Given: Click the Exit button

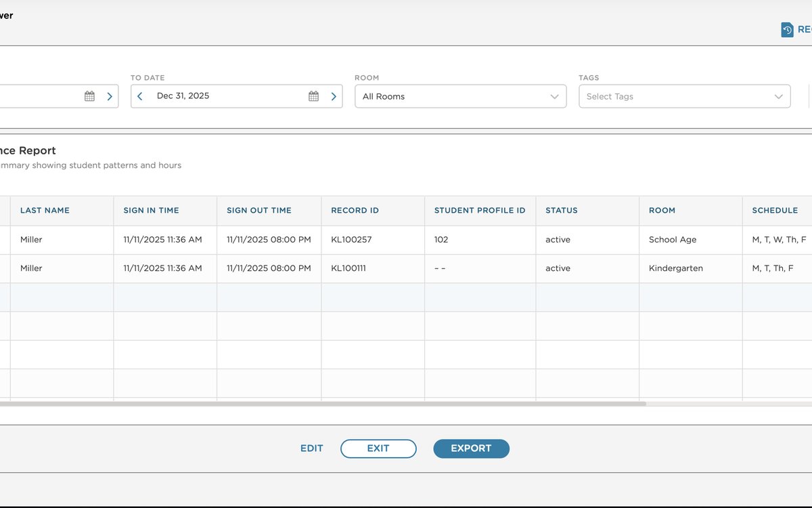Looking at the screenshot, I should pyautogui.click(x=378, y=448).
